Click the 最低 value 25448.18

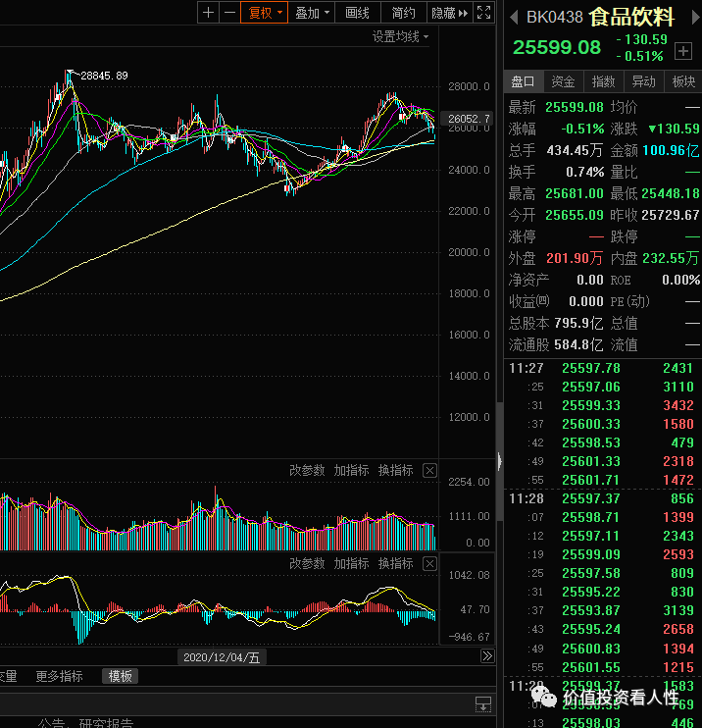671,193
